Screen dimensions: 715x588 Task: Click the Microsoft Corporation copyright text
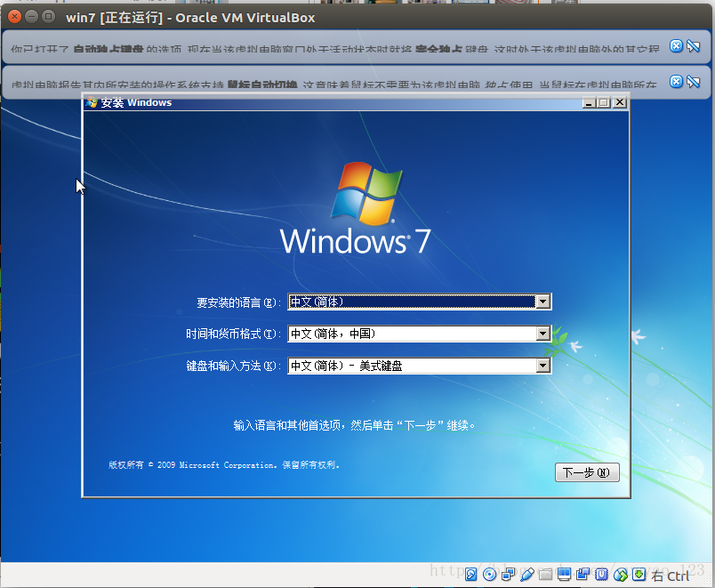[224, 465]
